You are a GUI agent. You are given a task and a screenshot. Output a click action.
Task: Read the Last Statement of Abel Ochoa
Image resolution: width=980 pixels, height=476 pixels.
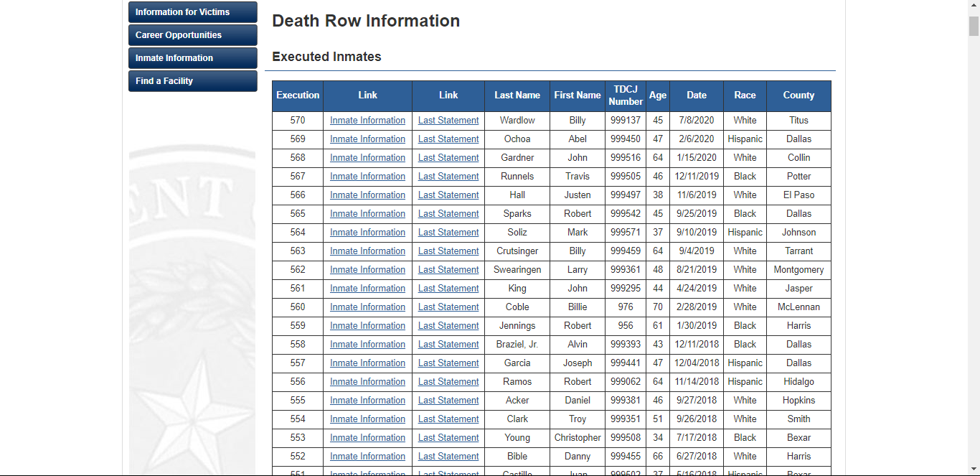pyautogui.click(x=448, y=139)
